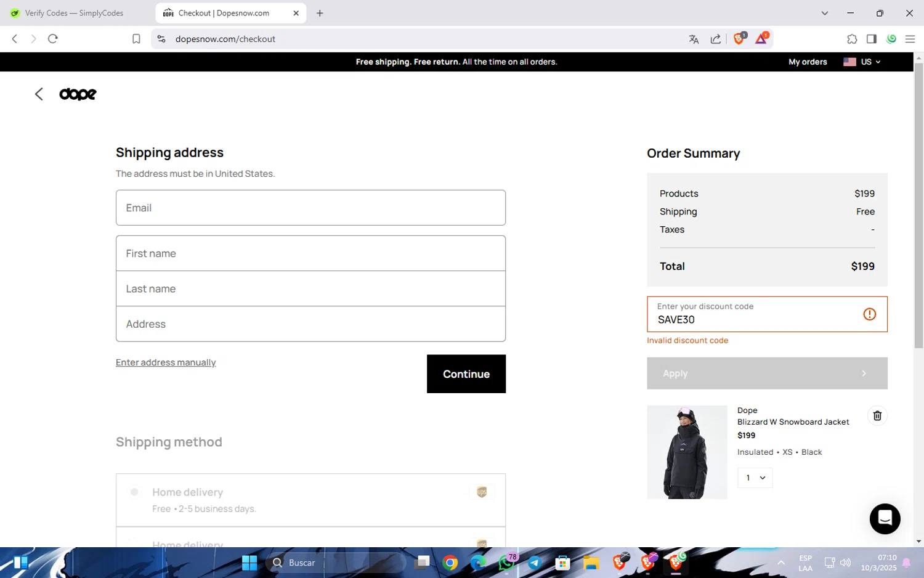Click the Apply discount button
The image size is (924, 578).
(767, 373)
